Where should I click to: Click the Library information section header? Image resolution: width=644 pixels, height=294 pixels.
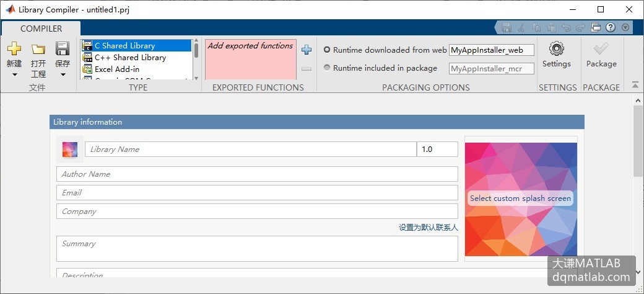click(316, 122)
